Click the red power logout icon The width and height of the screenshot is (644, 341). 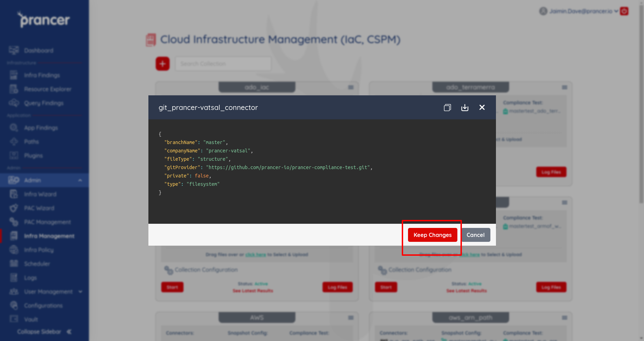coord(625,11)
